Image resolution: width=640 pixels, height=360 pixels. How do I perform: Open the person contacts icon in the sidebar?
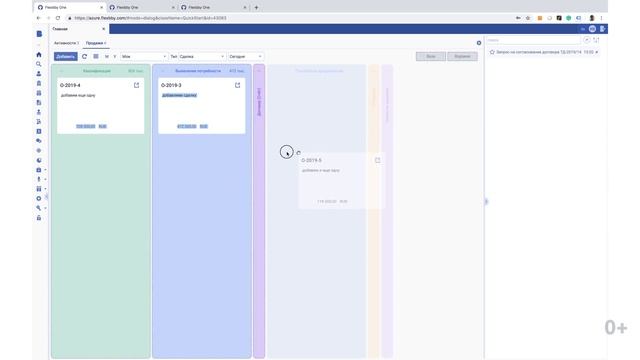(39, 74)
